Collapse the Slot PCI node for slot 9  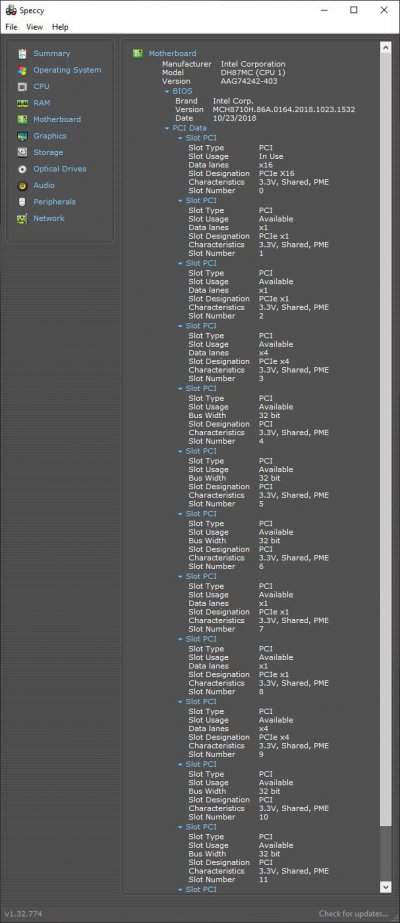[181, 702]
